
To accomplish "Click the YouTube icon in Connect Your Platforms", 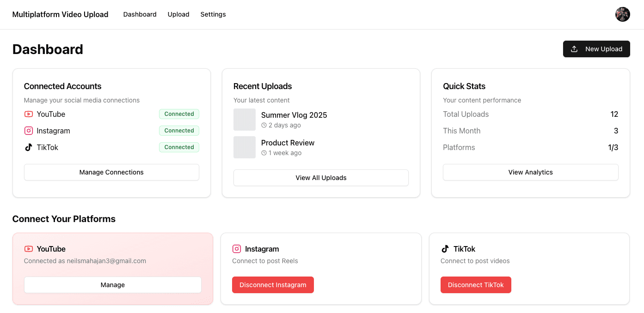I will (29, 249).
